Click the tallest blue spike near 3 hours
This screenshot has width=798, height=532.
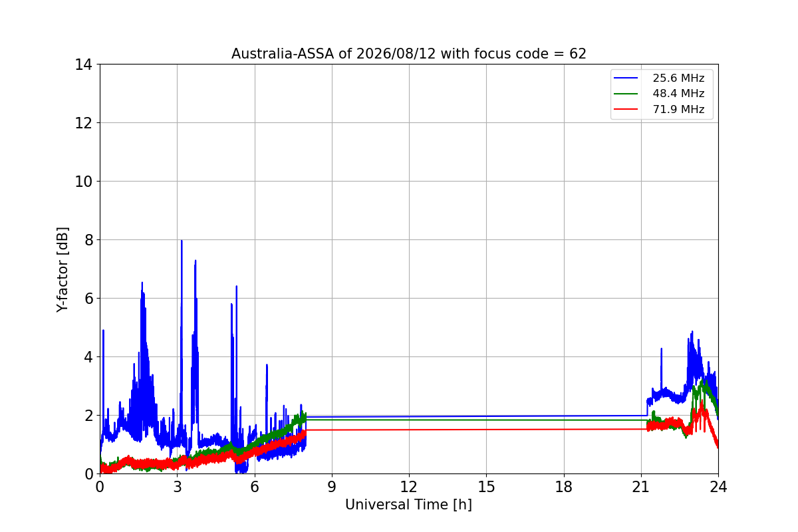pyautogui.click(x=182, y=243)
